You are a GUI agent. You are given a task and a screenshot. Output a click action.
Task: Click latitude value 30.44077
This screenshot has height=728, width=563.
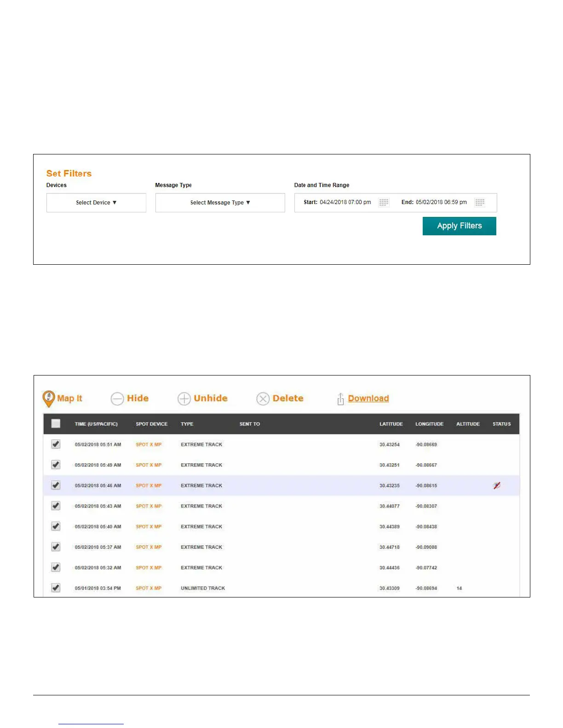click(390, 506)
